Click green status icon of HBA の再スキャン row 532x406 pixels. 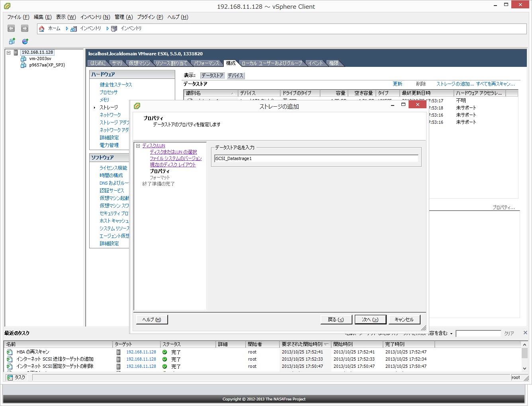click(x=164, y=352)
